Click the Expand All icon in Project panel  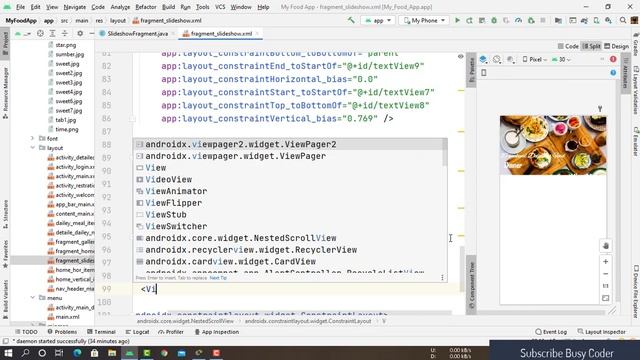pyautogui.click(x=52, y=33)
